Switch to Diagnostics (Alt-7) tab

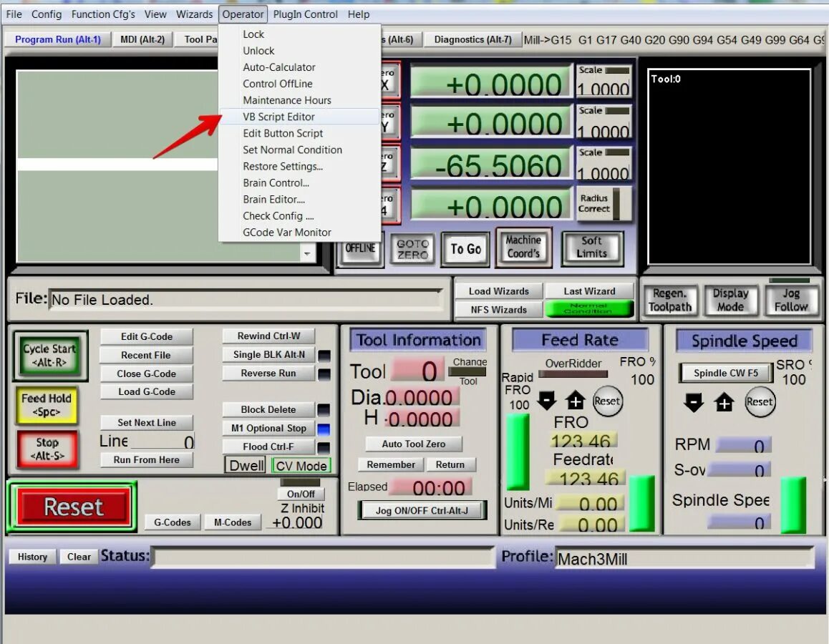(x=472, y=39)
